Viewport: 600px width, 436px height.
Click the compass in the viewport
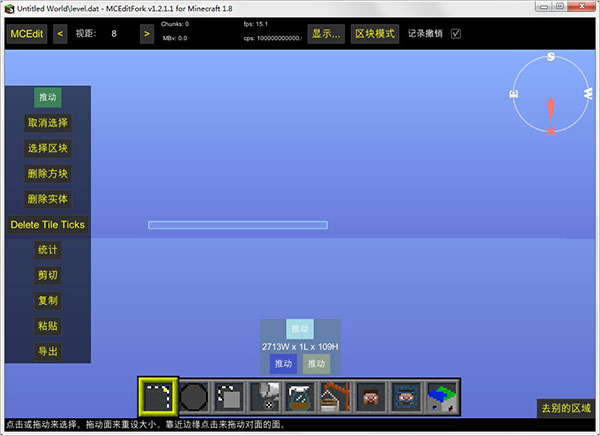(x=551, y=94)
